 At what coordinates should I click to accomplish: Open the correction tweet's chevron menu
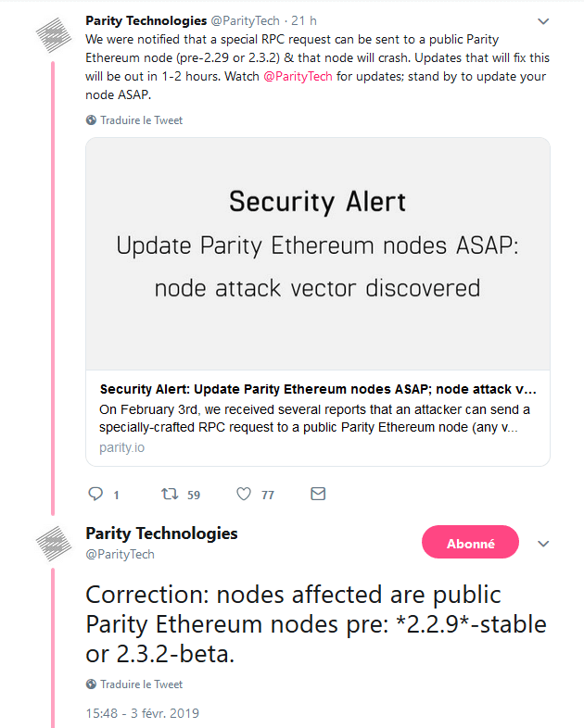[543, 544]
